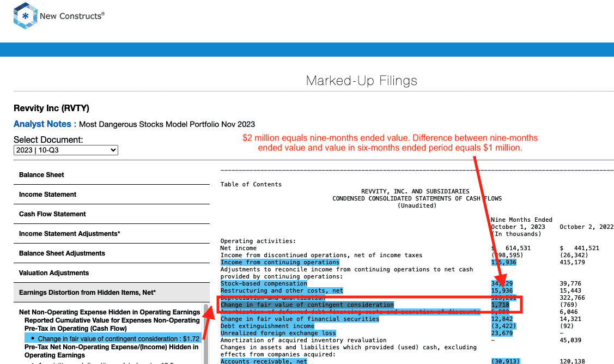Click Debt extinguishment income line
This screenshot has width=614, height=364.
point(267,326)
